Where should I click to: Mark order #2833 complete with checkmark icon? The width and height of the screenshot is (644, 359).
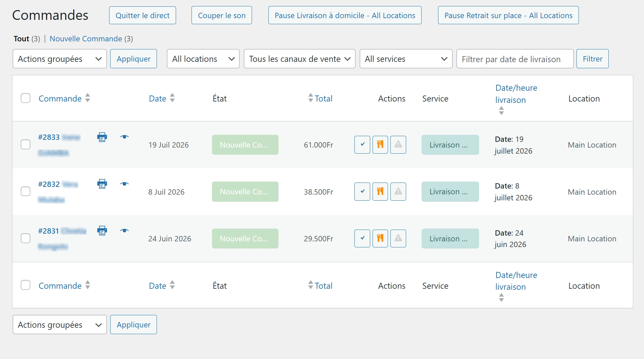(362, 145)
